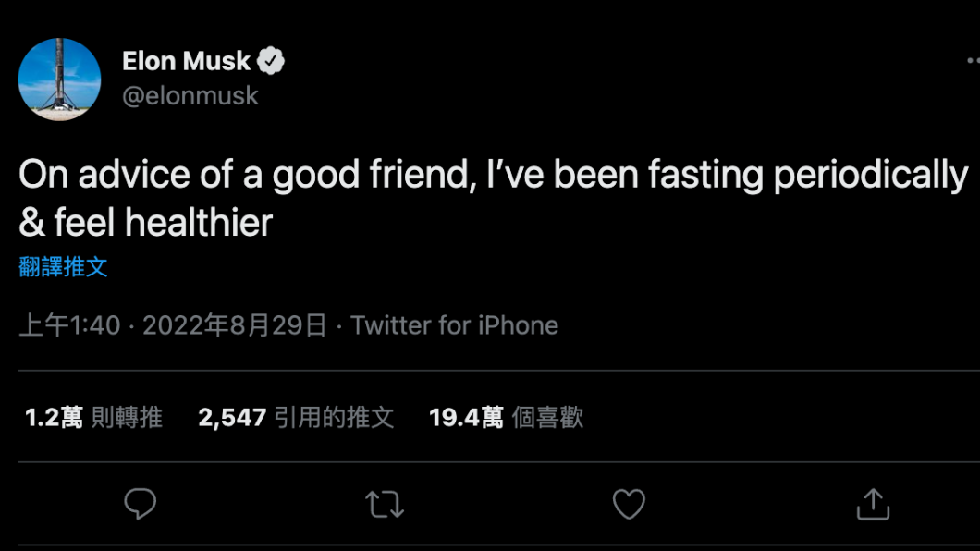The height and width of the screenshot is (551, 980).
Task: Click the reply speech bubble icon
Action: tap(140, 504)
